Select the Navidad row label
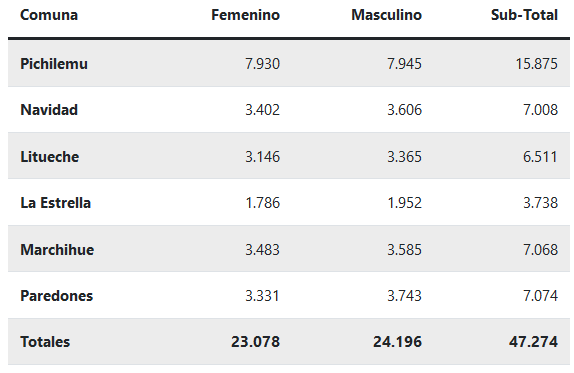 coord(49,110)
